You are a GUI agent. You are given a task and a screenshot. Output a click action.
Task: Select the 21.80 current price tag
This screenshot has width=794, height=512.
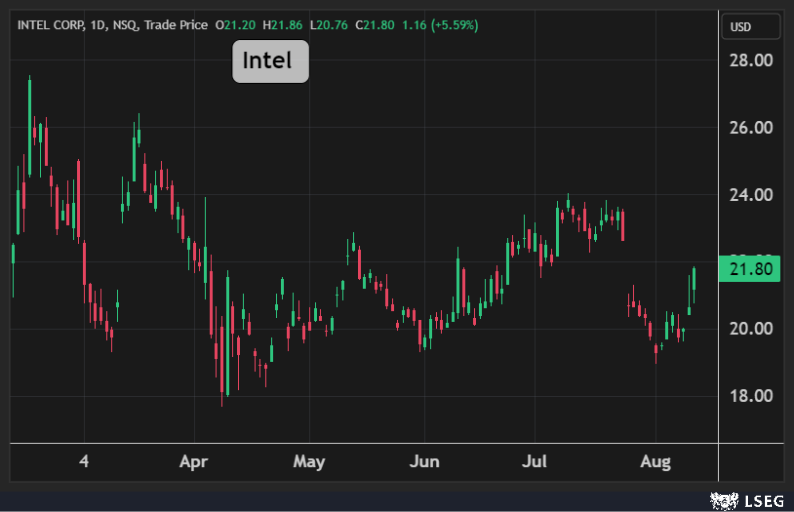tap(749, 270)
